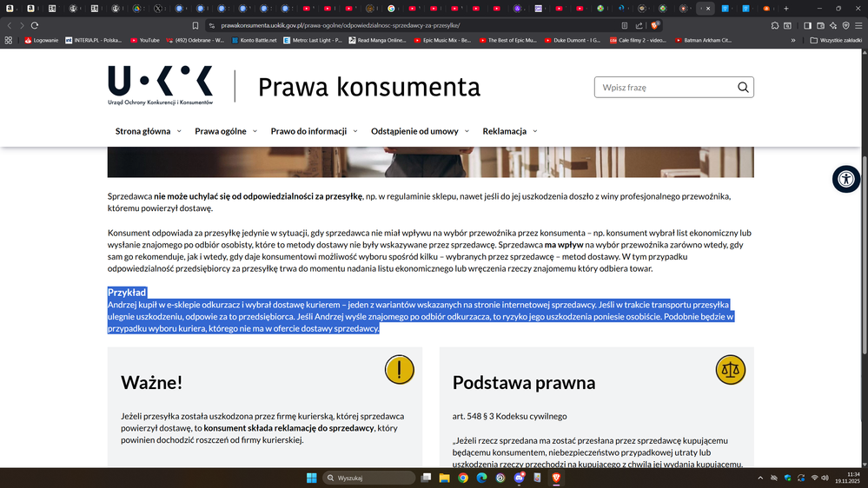The image size is (868, 488).
Task: Switch to Brave on the taskbar
Action: click(556, 478)
